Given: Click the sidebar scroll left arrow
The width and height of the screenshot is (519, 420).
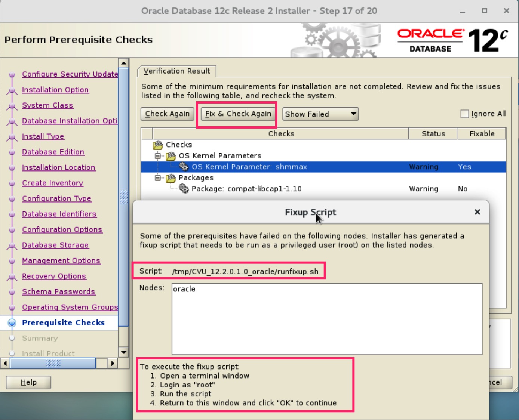Looking at the screenshot, I should [5, 363].
